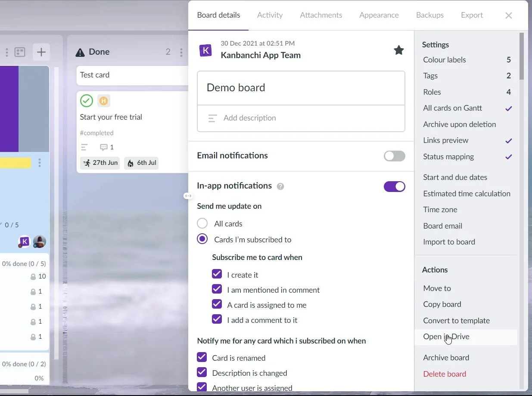Click the Add description field

click(301, 118)
